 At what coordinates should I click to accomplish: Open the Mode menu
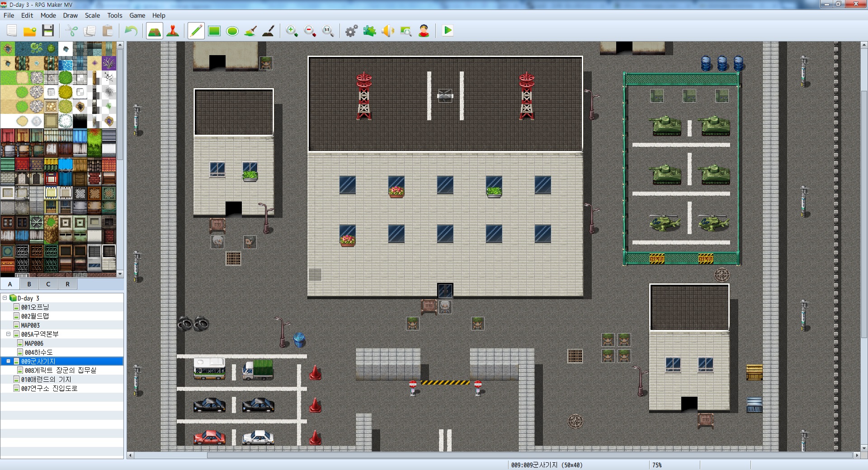[x=48, y=15]
